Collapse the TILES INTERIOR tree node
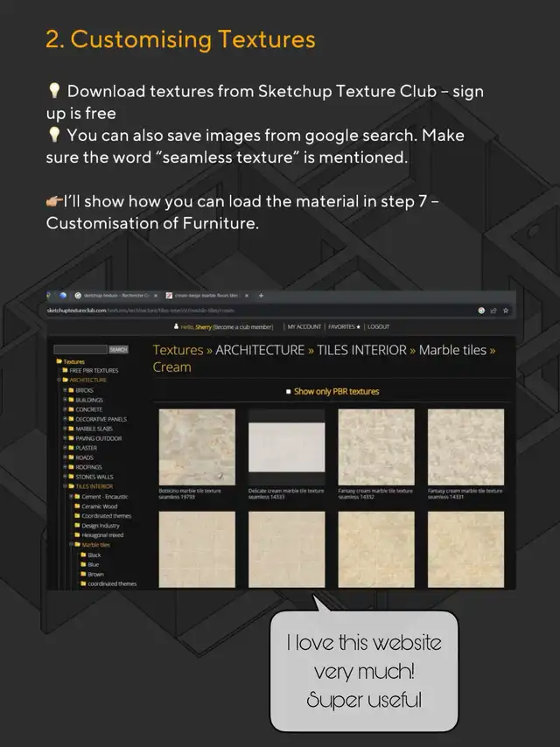Image resolution: width=560 pixels, height=747 pixels. [65, 486]
